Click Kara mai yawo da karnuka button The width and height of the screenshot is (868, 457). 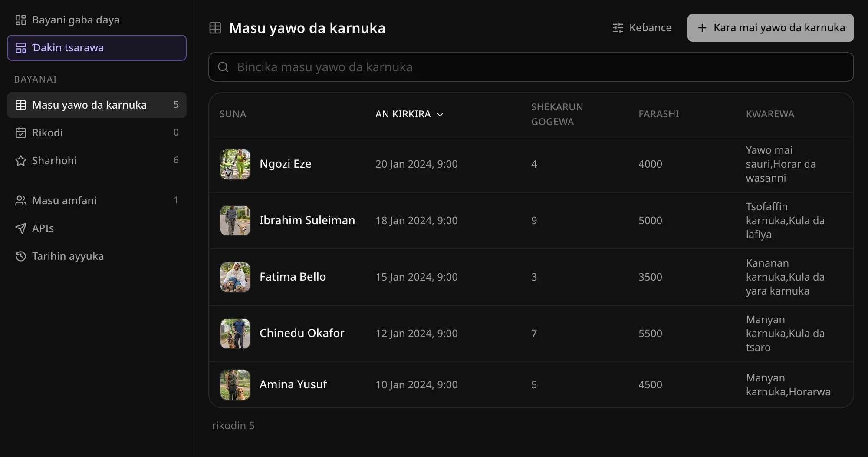(x=771, y=28)
